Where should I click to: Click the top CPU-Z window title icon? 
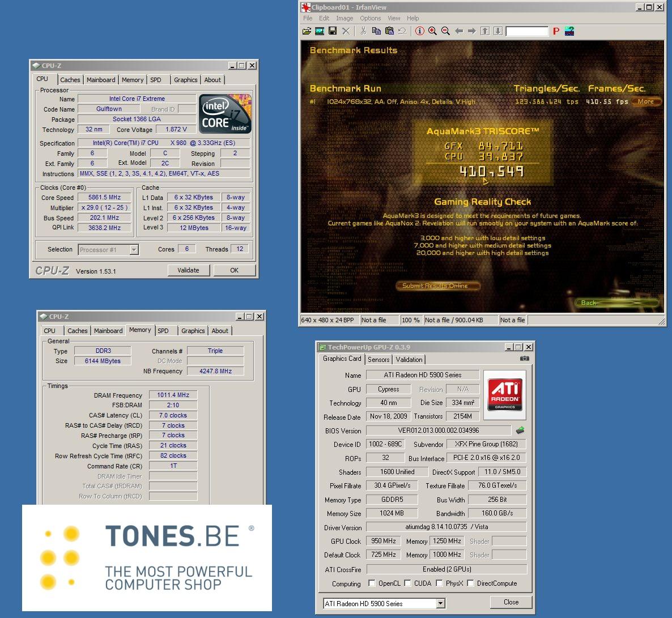36,66
